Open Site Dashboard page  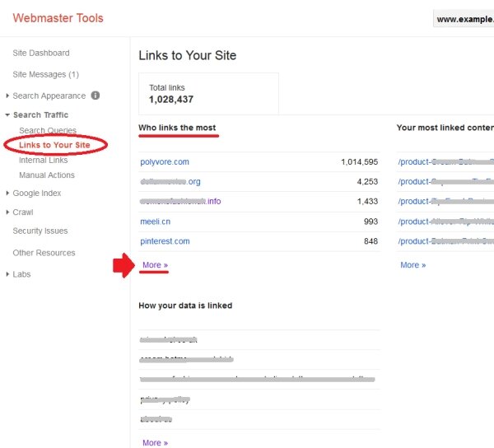point(41,54)
